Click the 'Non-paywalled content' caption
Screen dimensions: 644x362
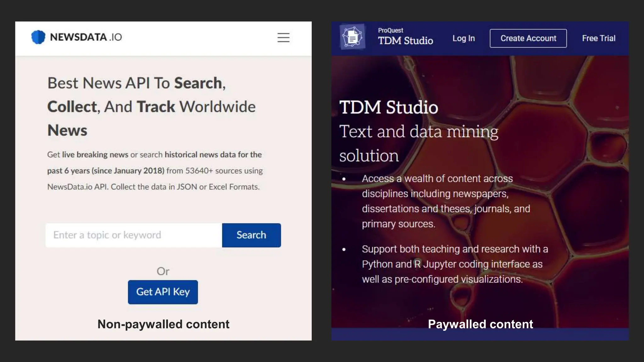click(x=164, y=324)
